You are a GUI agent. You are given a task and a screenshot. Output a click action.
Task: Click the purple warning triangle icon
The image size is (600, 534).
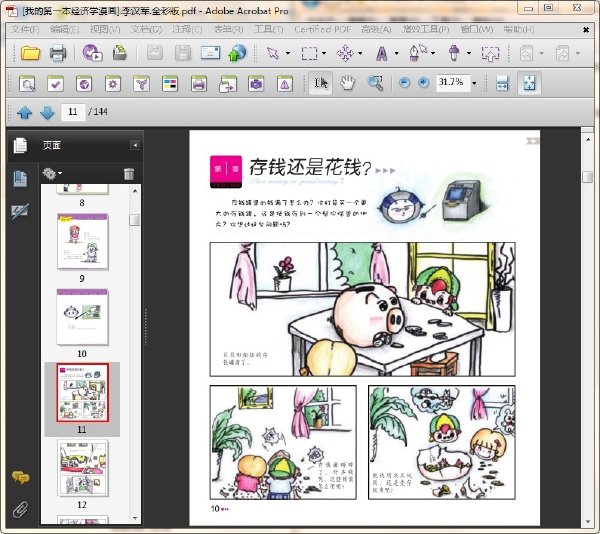(x=285, y=83)
